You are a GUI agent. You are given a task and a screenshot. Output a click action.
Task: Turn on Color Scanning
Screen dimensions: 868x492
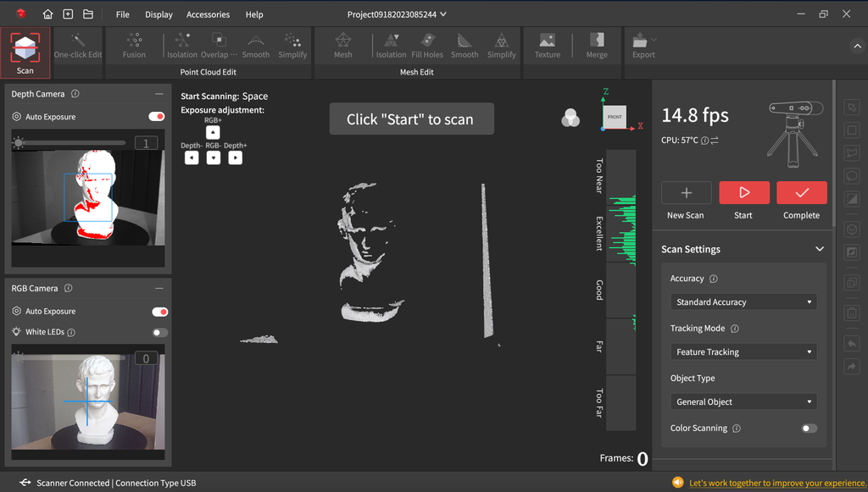[808, 428]
